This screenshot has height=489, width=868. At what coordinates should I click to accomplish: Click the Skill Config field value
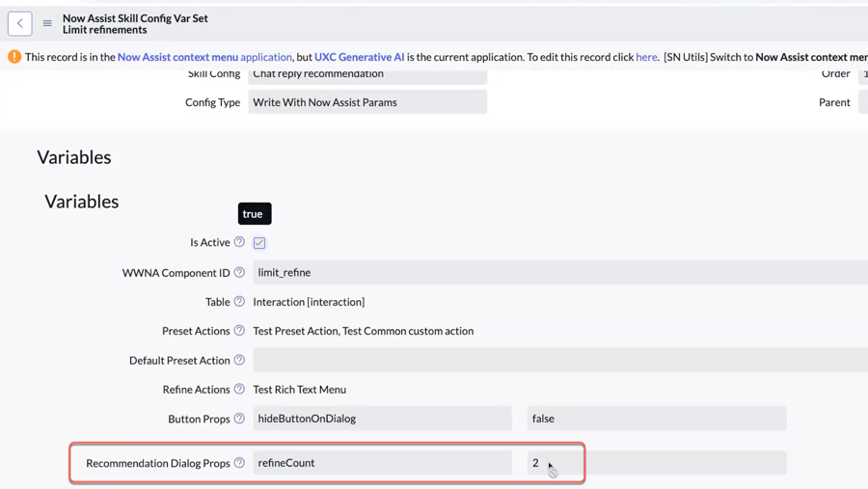point(367,75)
